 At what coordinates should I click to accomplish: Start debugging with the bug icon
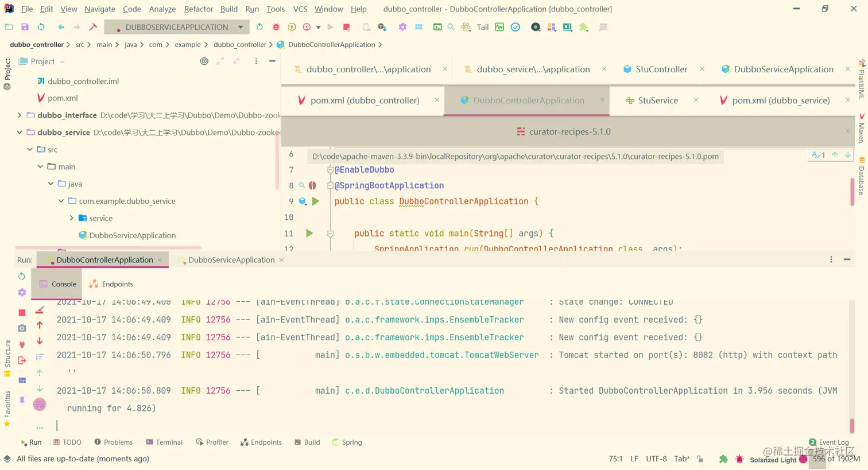(276, 27)
